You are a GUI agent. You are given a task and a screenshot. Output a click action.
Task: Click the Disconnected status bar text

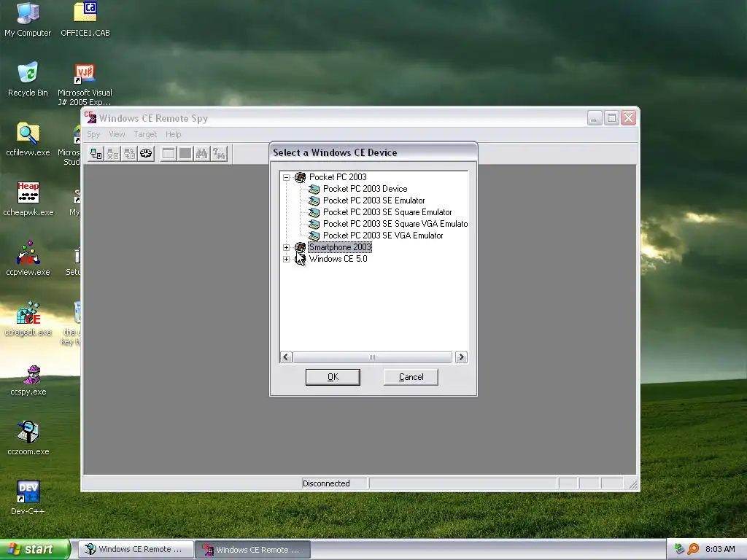point(326,483)
